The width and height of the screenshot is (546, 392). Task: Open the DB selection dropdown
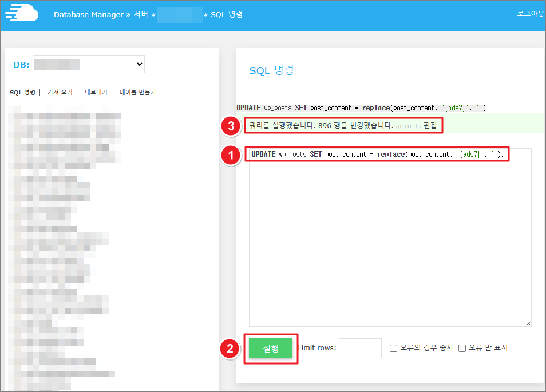(x=89, y=65)
